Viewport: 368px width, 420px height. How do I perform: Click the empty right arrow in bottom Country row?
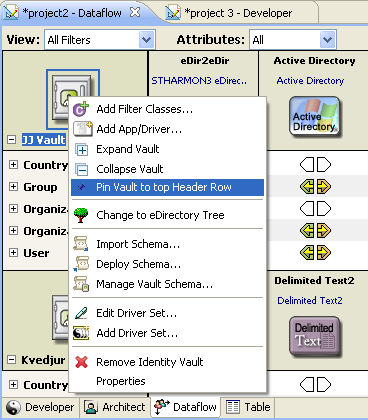pyautogui.click(x=324, y=385)
